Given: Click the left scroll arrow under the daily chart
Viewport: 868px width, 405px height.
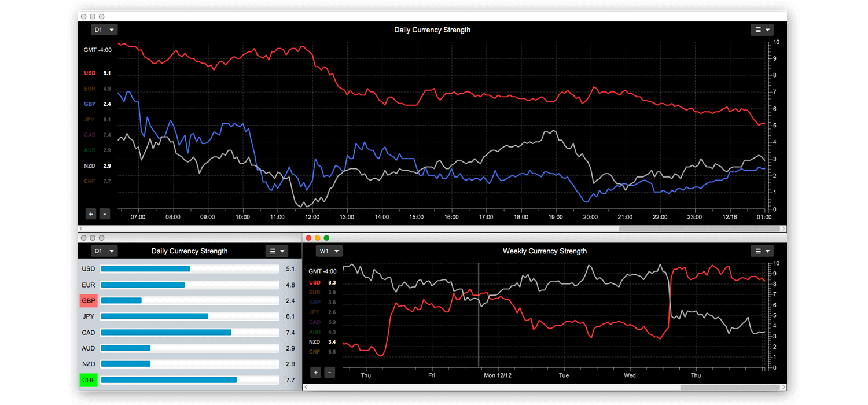Looking at the screenshot, I should (x=80, y=229).
